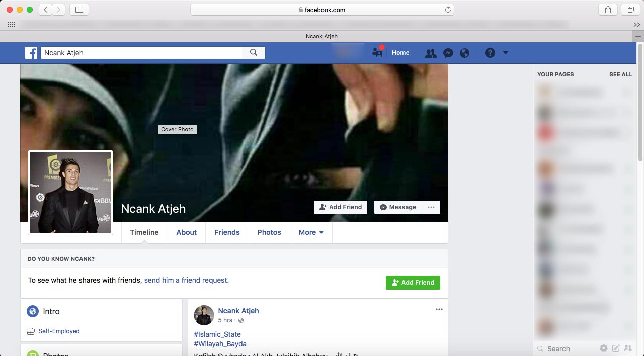Click the green Add Friend button
Screen dimensions: 644x356
coord(413,283)
